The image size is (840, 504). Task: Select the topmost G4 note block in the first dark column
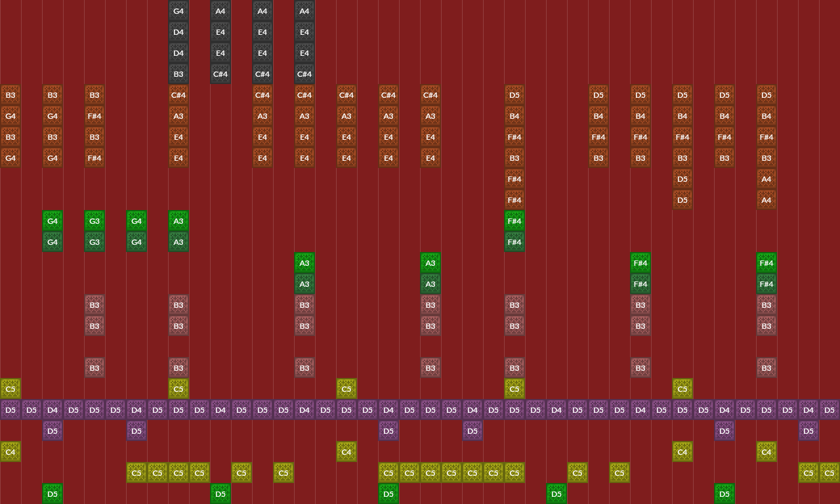point(178,11)
